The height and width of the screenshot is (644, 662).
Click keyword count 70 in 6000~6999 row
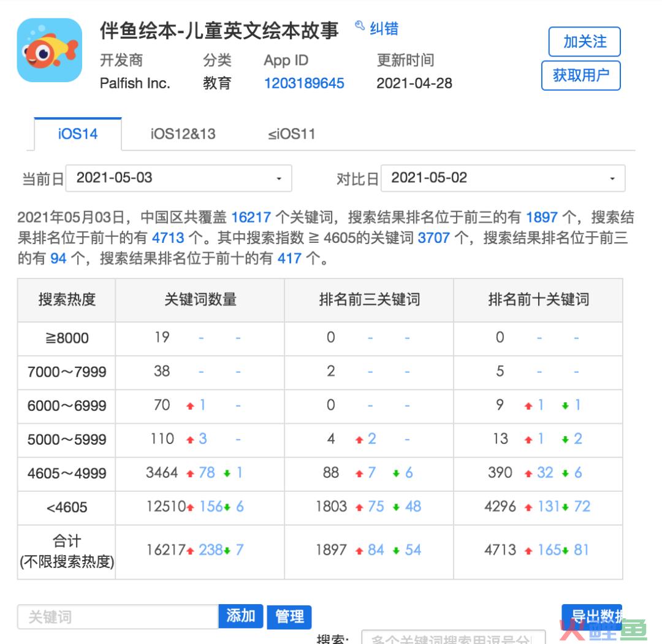point(162,405)
